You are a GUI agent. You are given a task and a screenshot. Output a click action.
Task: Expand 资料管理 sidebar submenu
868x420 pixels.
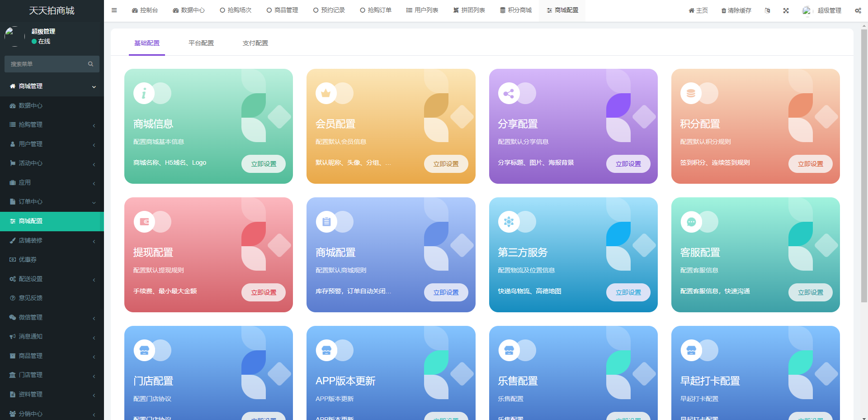click(52, 394)
